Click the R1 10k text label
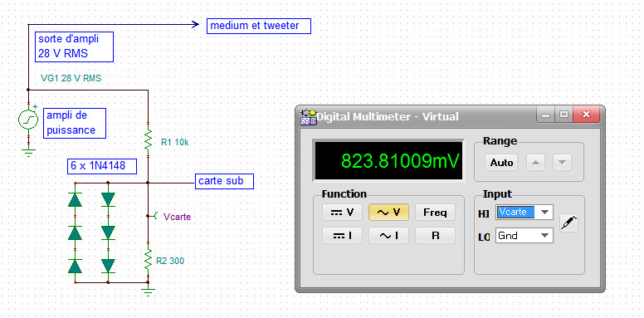The height and width of the screenshot is (318, 644). pyautogui.click(x=175, y=143)
